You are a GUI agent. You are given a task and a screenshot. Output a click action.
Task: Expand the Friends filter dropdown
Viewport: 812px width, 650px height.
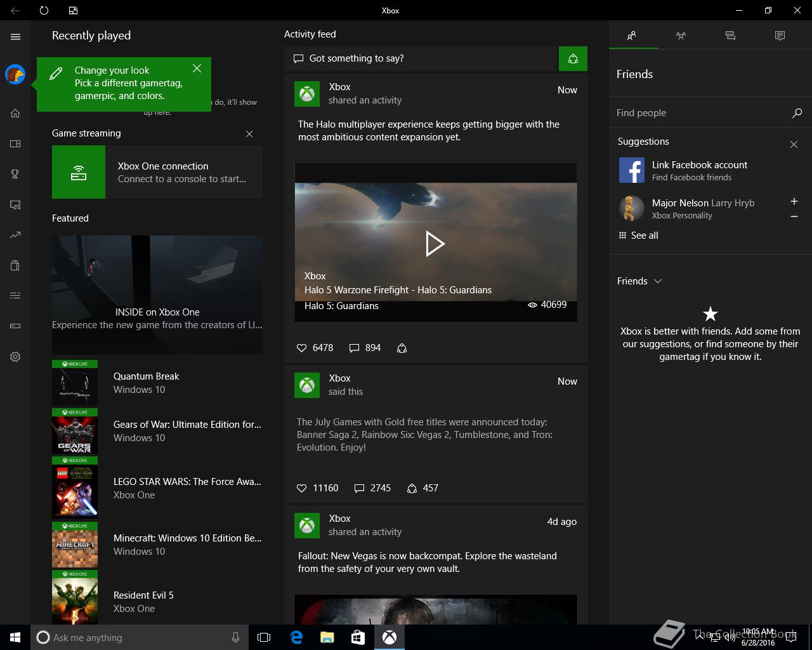coord(639,281)
